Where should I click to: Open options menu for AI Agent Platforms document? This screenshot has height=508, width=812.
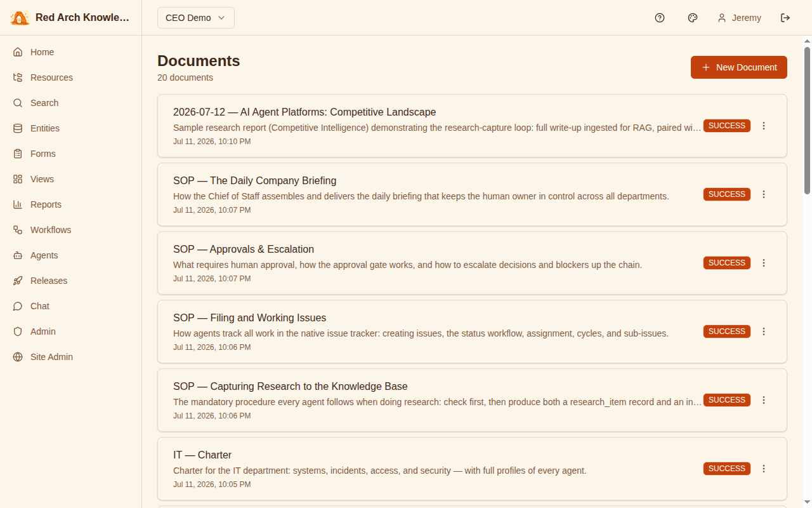coord(764,126)
